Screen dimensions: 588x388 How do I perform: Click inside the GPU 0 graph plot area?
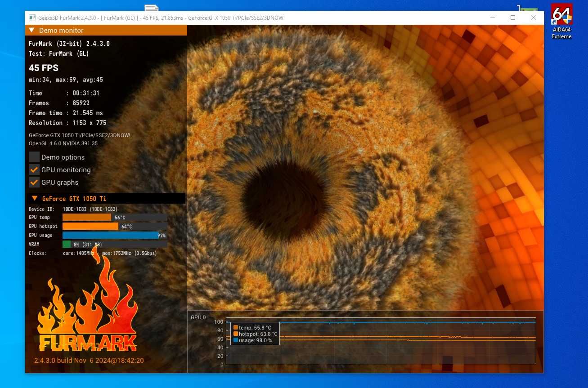click(381, 342)
